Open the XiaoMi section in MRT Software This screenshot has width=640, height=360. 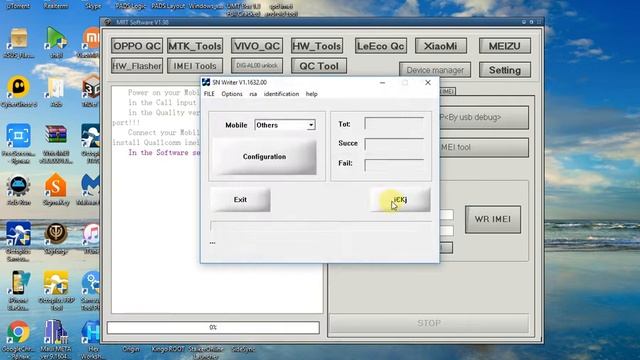(441, 46)
